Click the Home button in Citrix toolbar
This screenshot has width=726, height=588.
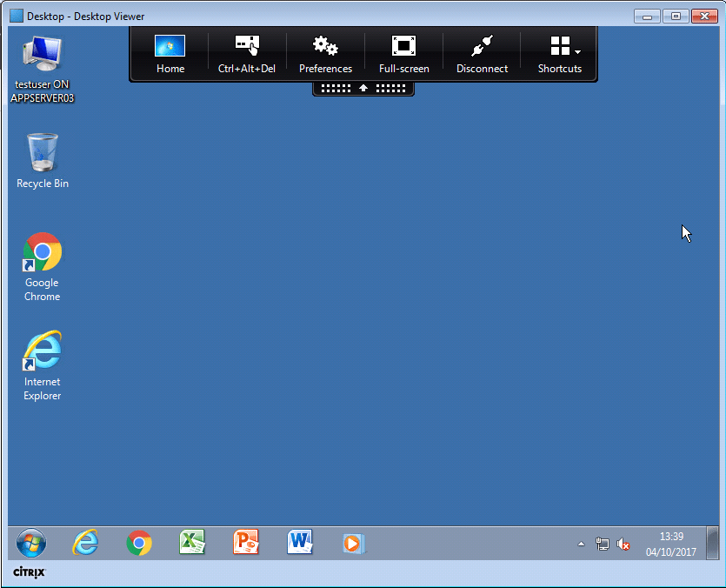170,54
